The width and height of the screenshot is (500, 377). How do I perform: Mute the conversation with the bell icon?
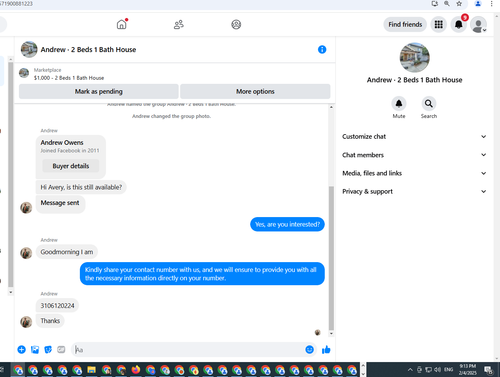[399, 104]
